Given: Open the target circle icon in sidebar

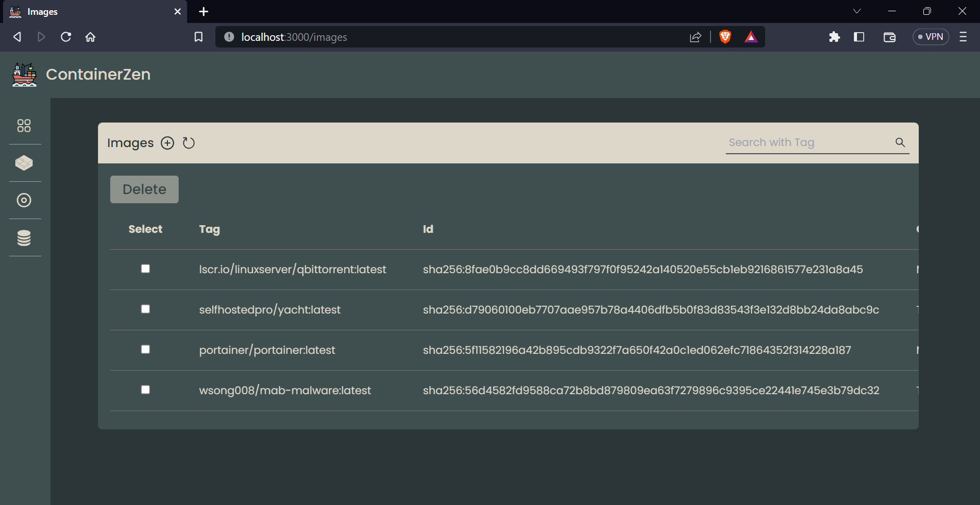Looking at the screenshot, I should (24, 200).
